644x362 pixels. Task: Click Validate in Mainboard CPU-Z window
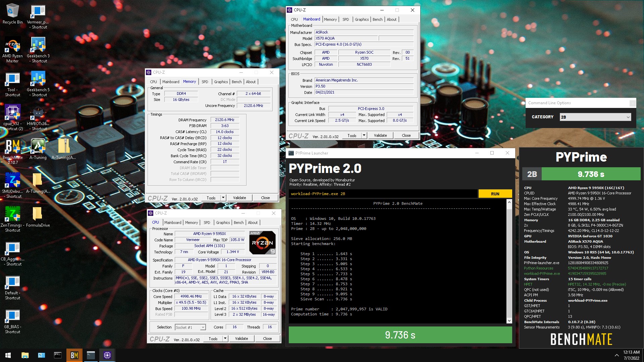[x=380, y=135]
